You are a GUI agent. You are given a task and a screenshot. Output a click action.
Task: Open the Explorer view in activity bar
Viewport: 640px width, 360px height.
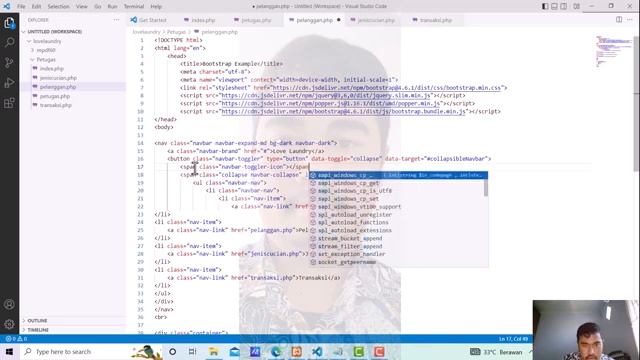9,22
